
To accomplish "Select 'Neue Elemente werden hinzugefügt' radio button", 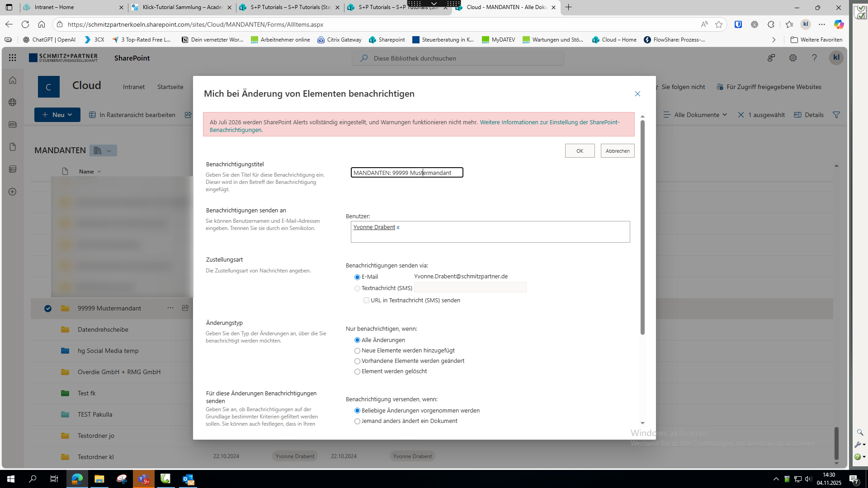I will click(357, 351).
